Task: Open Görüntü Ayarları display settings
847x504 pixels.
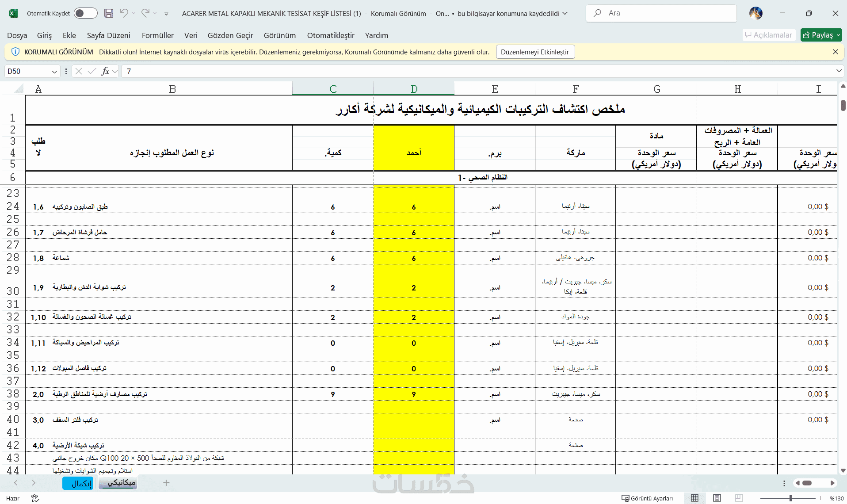Action: (x=647, y=498)
